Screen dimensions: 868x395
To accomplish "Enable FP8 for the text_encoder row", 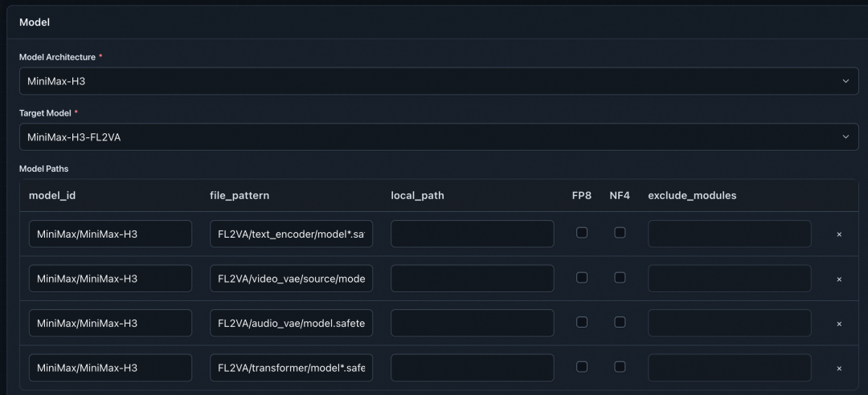I will (581, 233).
